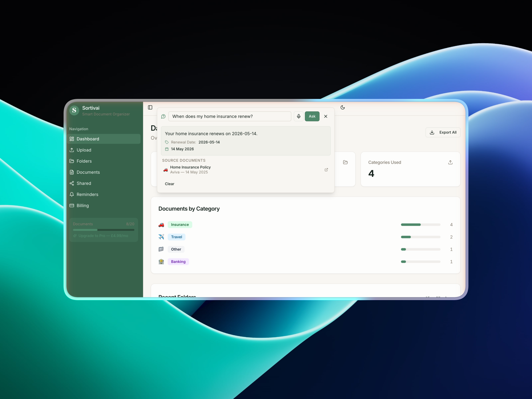Select the Insurance category tag
532x399 pixels.
pyautogui.click(x=180, y=225)
